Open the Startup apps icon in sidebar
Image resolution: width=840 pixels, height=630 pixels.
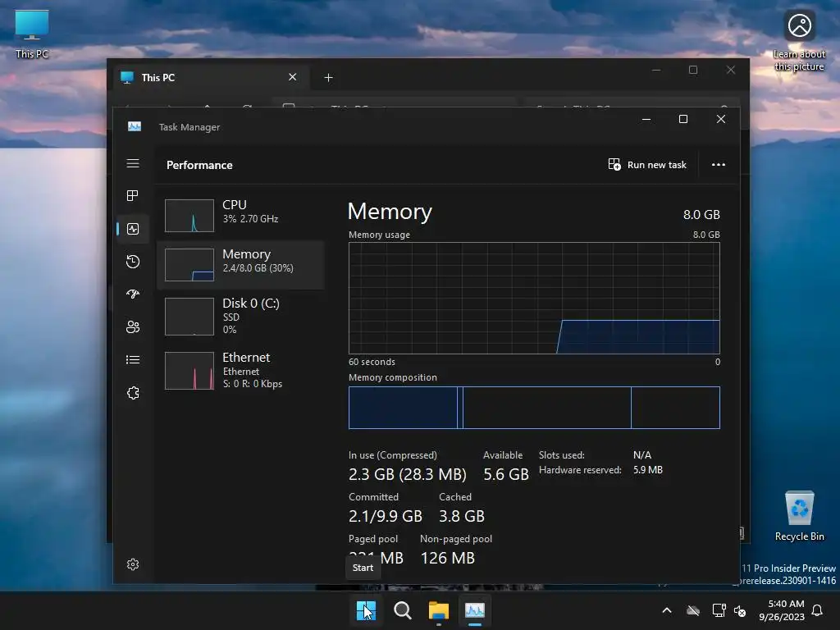pyautogui.click(x=133, y=294)
